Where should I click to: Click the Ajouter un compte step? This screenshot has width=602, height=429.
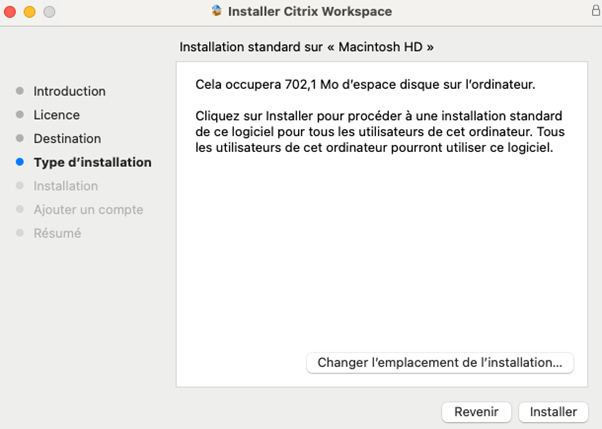pos(88,210)
